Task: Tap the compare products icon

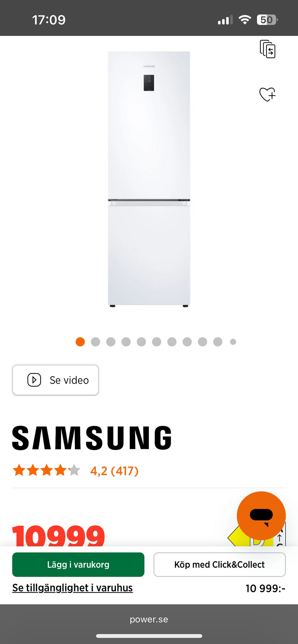Action: click(268, 49)
